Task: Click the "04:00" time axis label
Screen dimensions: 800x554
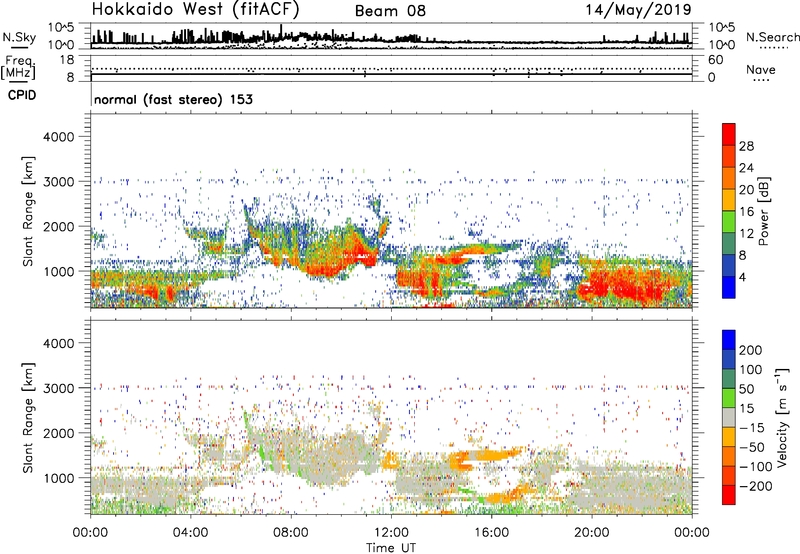Action: 191,533
